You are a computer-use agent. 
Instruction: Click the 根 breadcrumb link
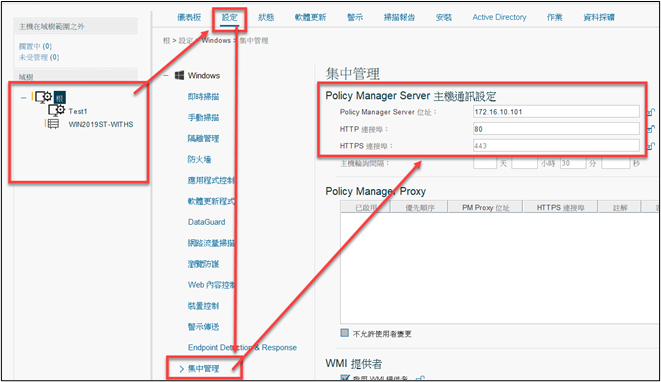pyautogui.click(x=167, y=40)
